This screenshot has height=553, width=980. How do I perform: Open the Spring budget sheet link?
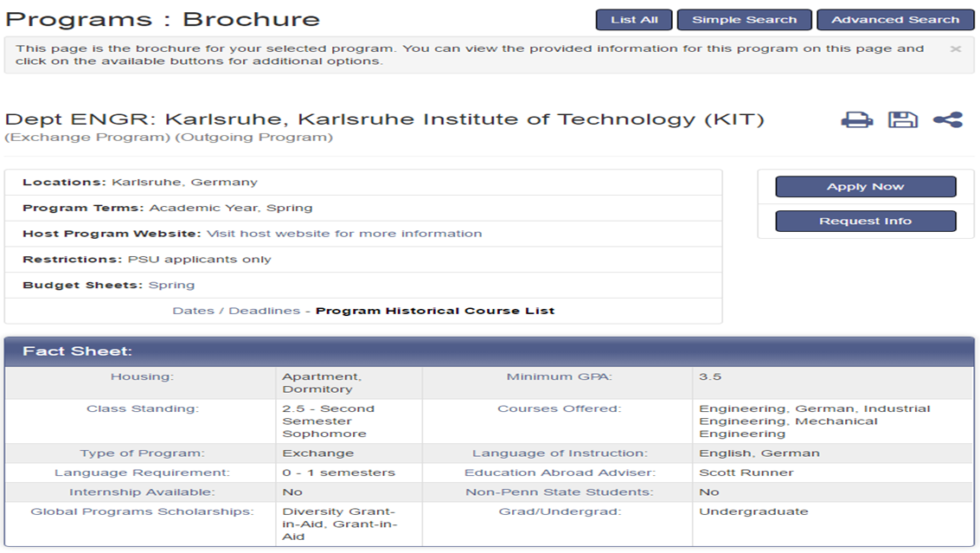point(171,285)
